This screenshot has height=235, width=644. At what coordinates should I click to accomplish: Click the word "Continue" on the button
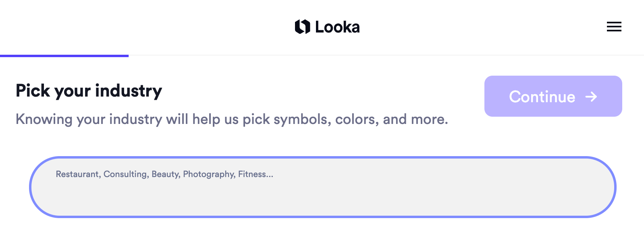[x=542, y=97]
